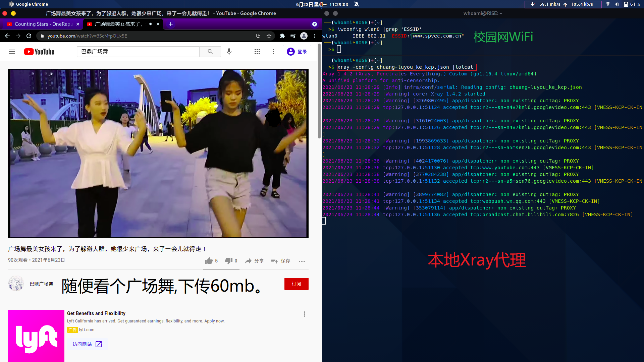This screenshot has height=362, width=644.
Task: Expand the ad options three-dot menu
Action: [x=305, y=314]
